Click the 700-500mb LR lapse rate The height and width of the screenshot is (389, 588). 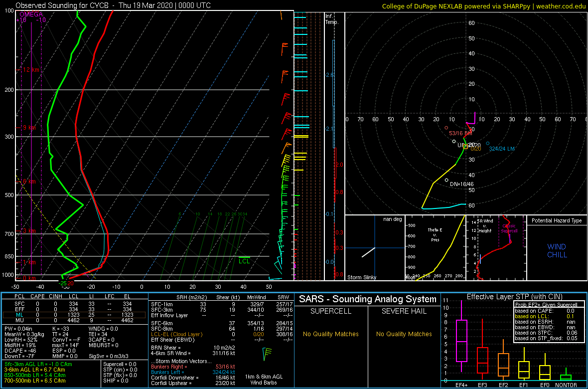pos(34,380)
